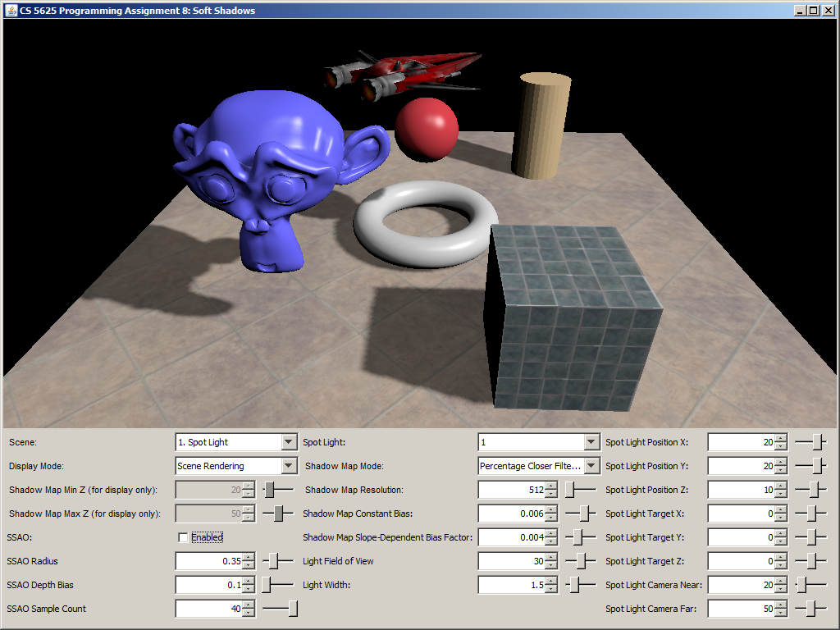
Task: Click the Java icon in title bar
Action: [x=11, y=10]
